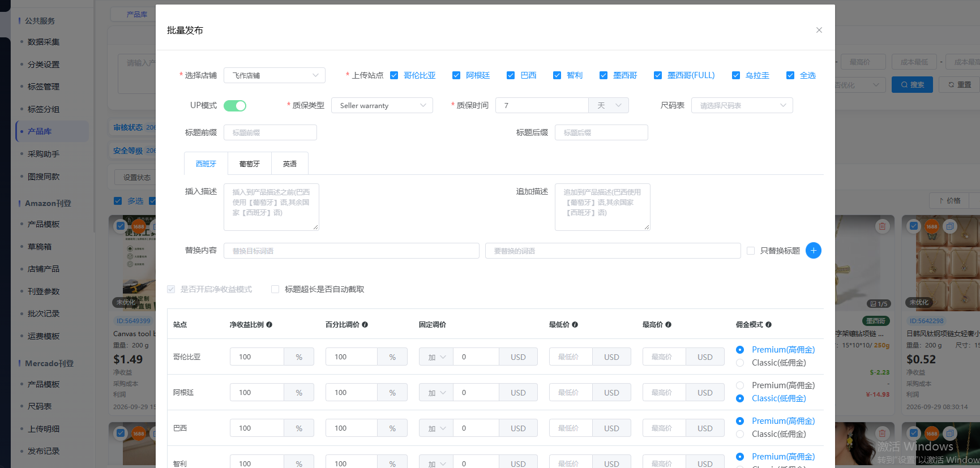Screen dimensions: 980x468
Task: Switch to the 英语 language tab
Action: coord(290,164)
